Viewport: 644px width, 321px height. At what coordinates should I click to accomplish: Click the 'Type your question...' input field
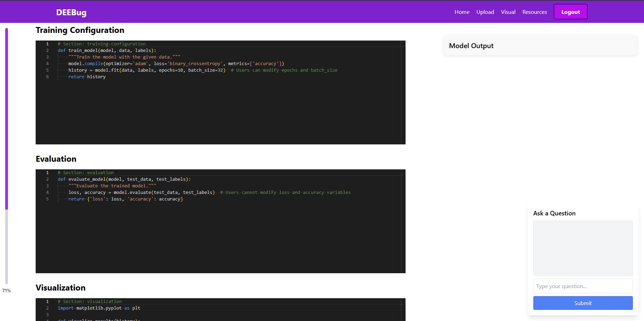[583, 286]
